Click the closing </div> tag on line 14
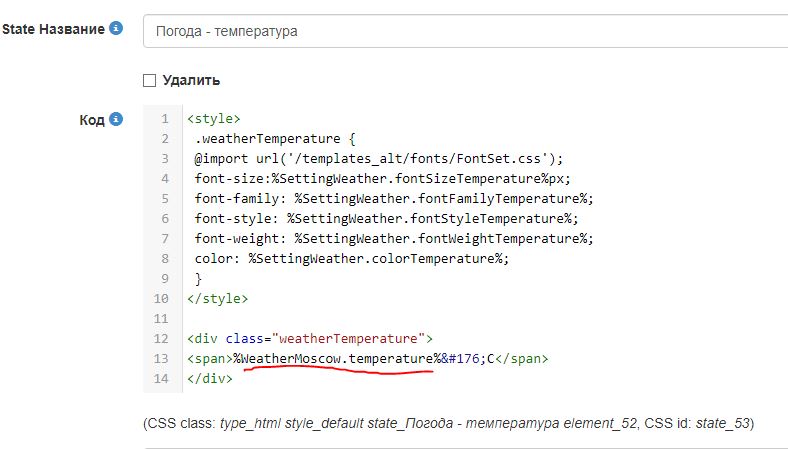This screenshot has width=788, height=449. click(209, 378)
